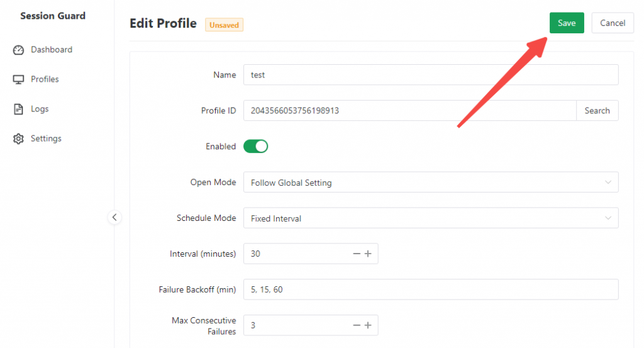
Task: Click the Settings gear icon
Action: [x=18, y=139]
